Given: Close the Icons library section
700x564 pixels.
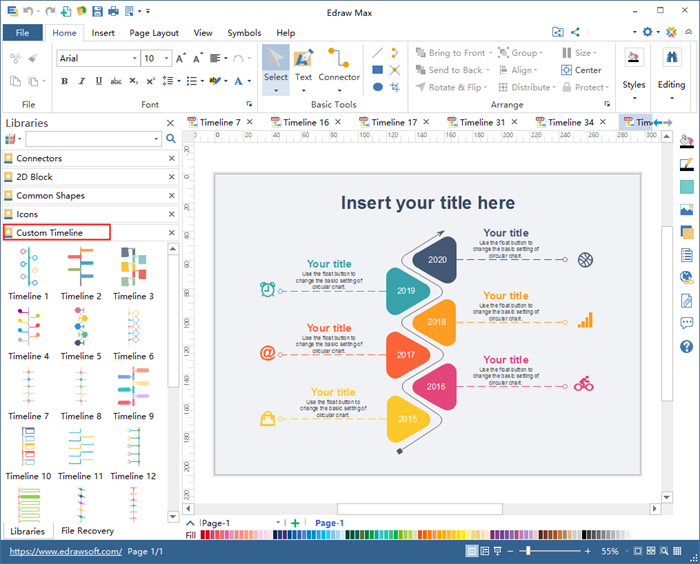Looking at the screenshot, I should pyautogui.click(x=171, y=214).
